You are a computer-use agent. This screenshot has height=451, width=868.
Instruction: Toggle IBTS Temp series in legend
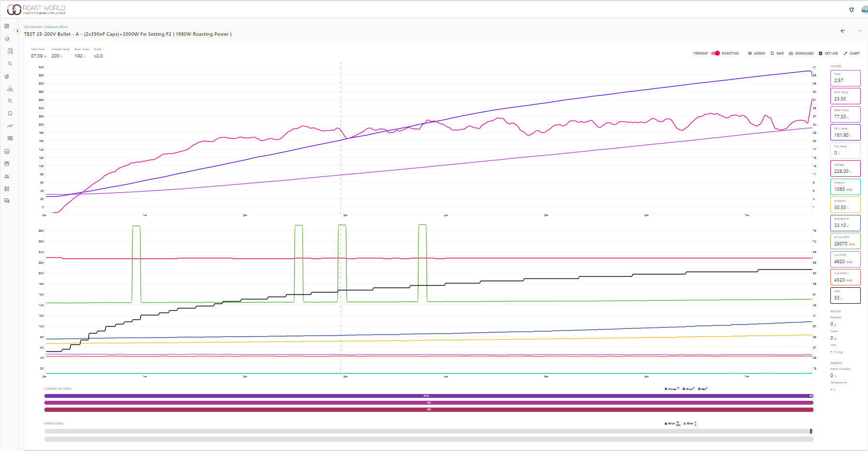click(845, 133)
